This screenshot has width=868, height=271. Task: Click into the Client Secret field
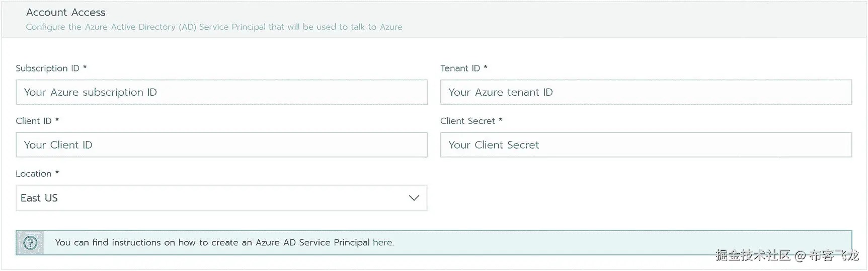646,145
